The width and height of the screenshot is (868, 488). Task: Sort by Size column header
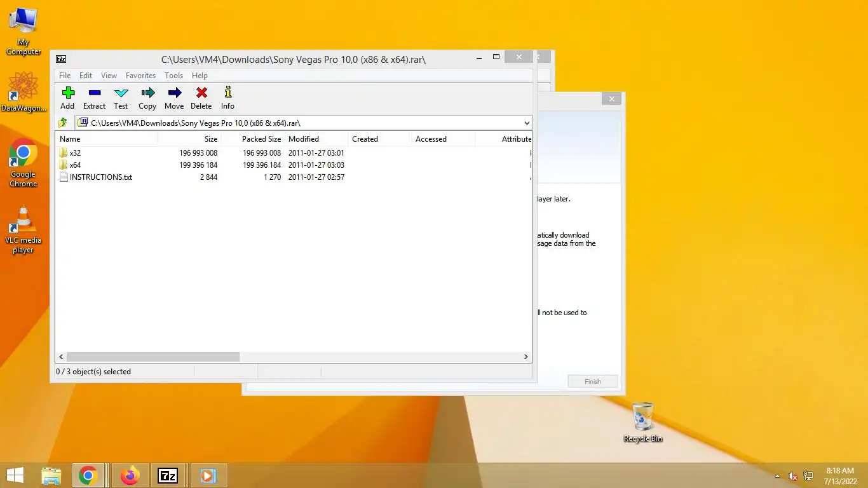(x=189, y=139)
